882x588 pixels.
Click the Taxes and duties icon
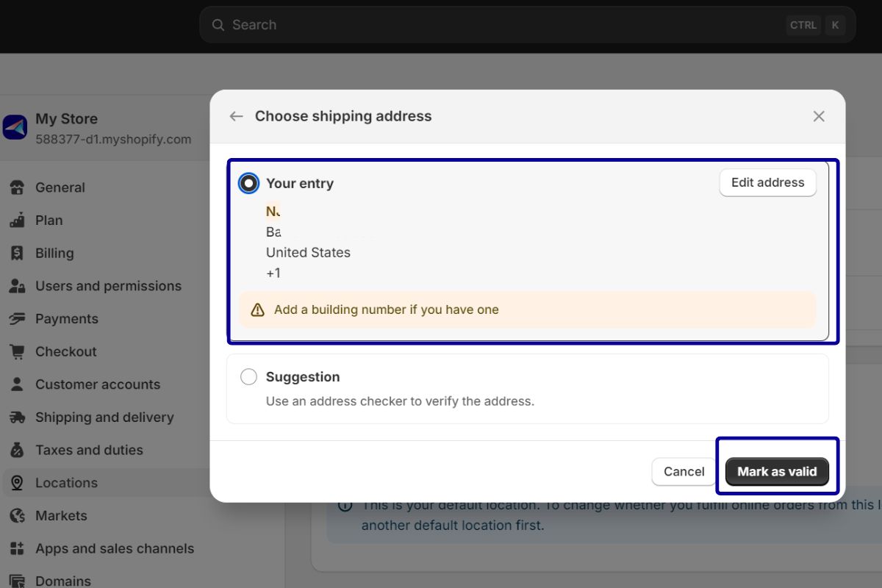18,450
